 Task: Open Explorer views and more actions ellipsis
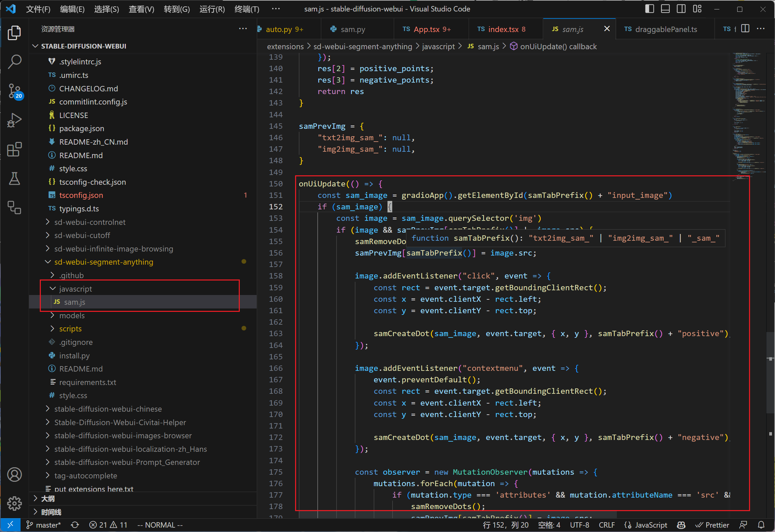point(243,29)
